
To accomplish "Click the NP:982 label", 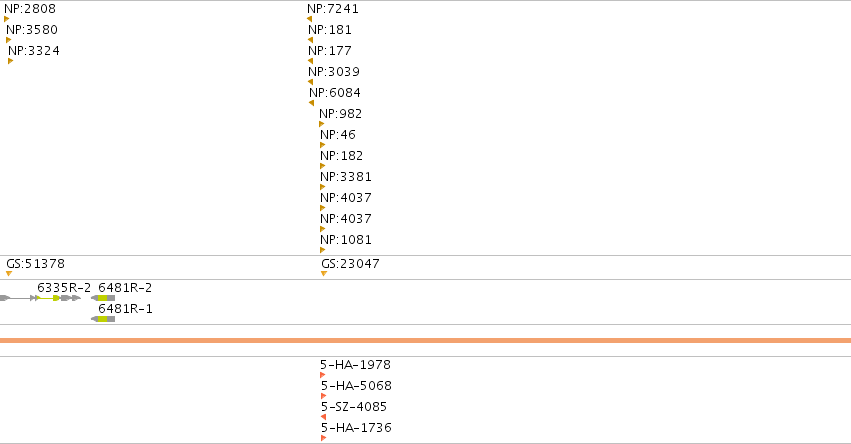I will 340,114.
